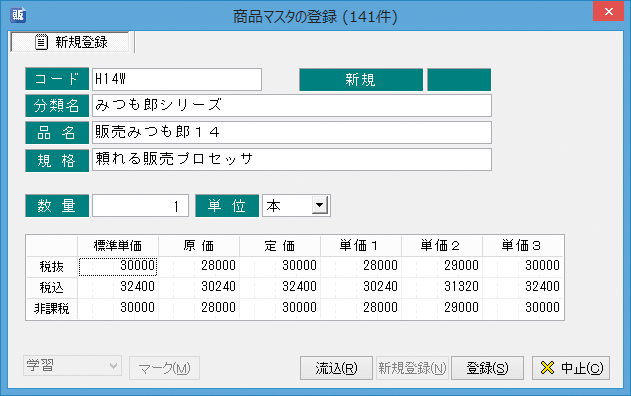Screen dimensions: 631x396
Task: Click the 単価1 column header
Action: tap(361, 245)
